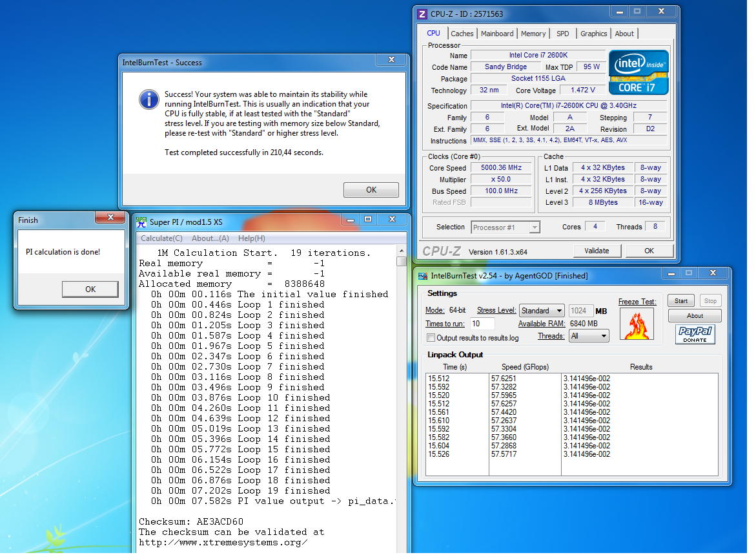This screenshot has width=756, height=555.
Task: Click OK in the Finish dialog
Action: [x=90, y=289]
